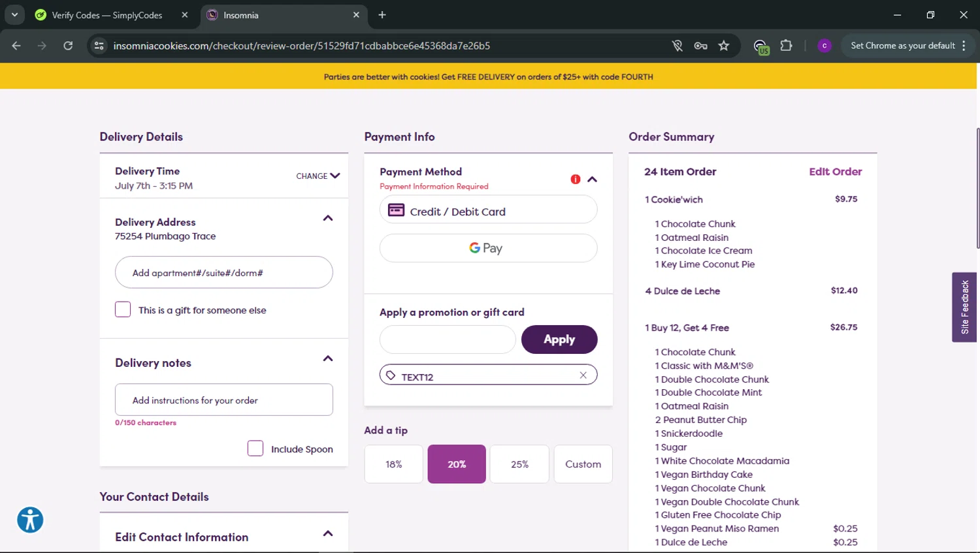The image size is (980, 553).
Task: Click '1 White Chocolate Macadamia' line
Action: tap(722, 461)
